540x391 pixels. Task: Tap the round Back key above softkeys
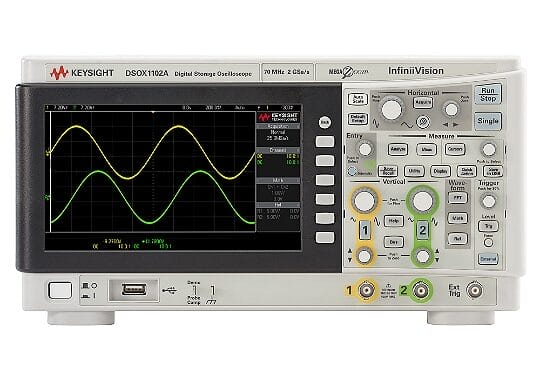pyautogui.click(x=324, y=122)
